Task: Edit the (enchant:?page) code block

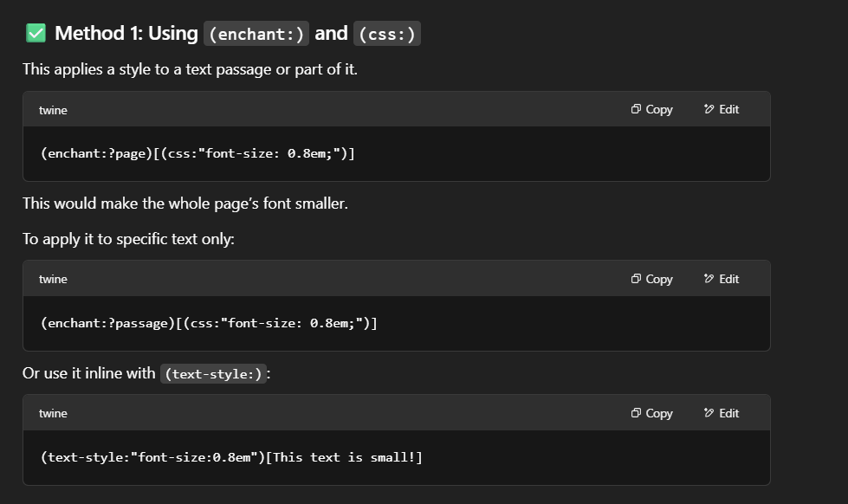Action: (722, 109)
